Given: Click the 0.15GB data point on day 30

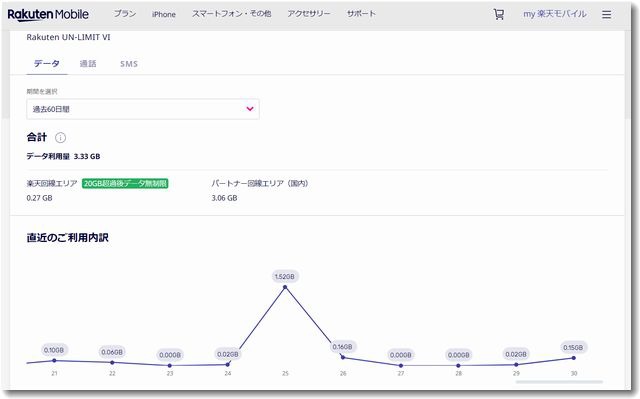Looking at the screenshot, I should pyautogui.click(x=573, y=358).
